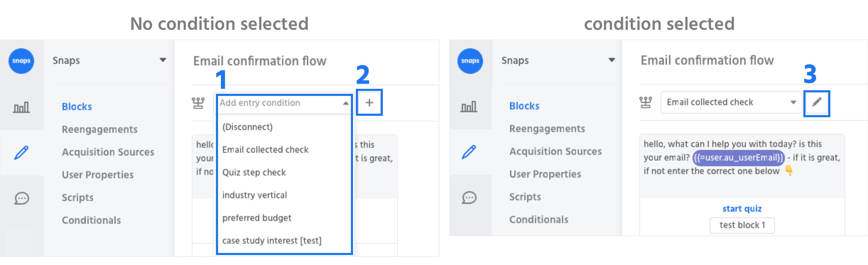Click chat bubble icon in right panel sidebar
The width and height of the screenshot is (868, 265).
(469, 198)
